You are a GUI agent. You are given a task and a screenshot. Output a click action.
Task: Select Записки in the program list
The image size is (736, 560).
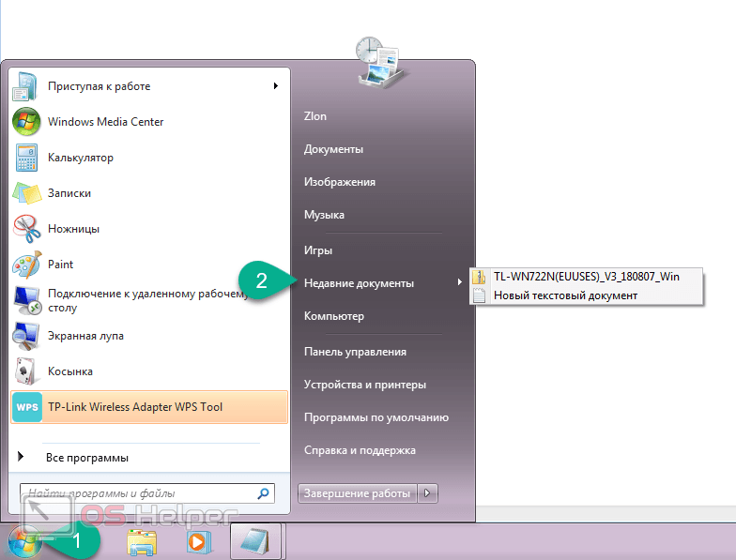[150, 193]
